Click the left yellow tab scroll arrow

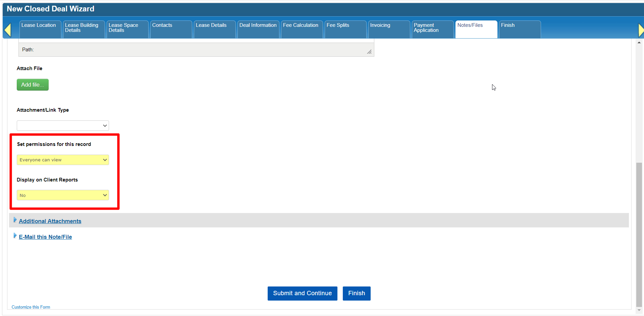[x=8, y=30]
